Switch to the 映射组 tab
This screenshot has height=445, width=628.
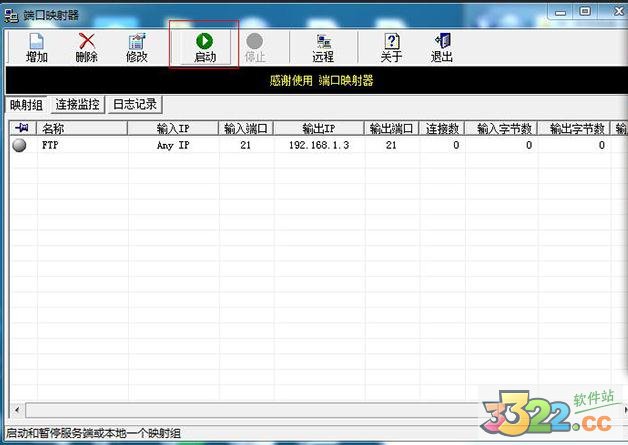pyautogui.click(x=26, y=105)
